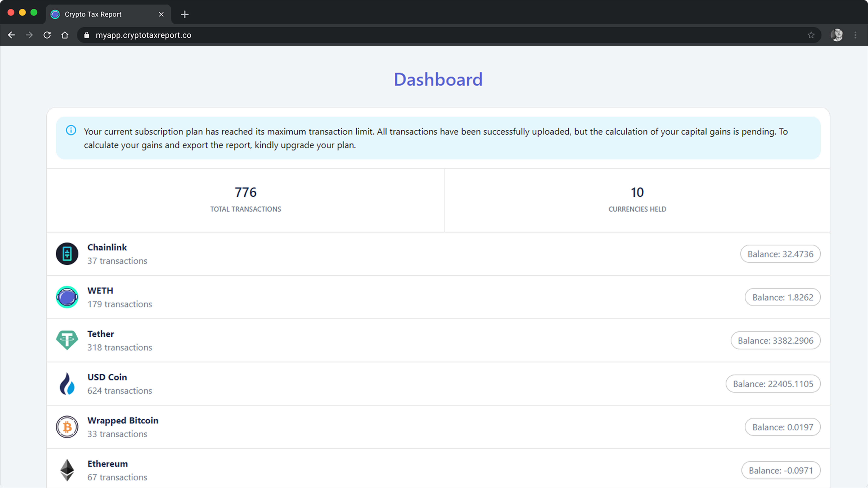Viewport: 868px width, 488px height.
Task: Open the Tether currency name
Action: pyautogui.click(x=101, y=334)
